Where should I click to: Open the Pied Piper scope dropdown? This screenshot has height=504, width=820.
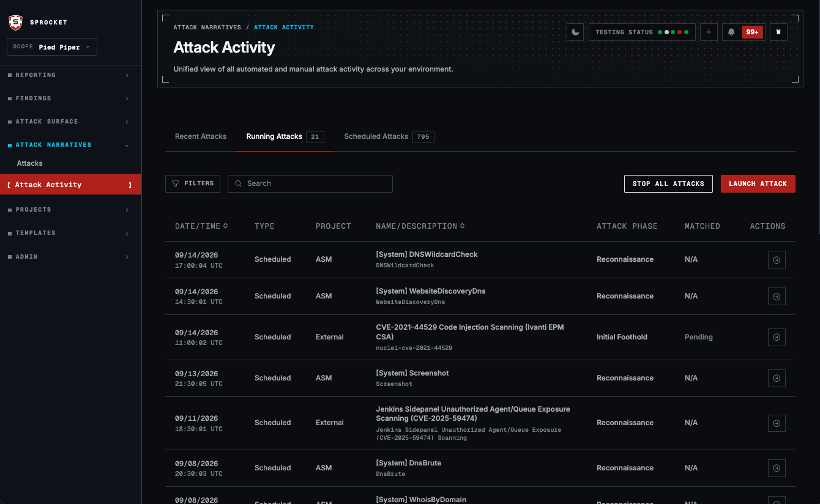[x=52, y=47]
